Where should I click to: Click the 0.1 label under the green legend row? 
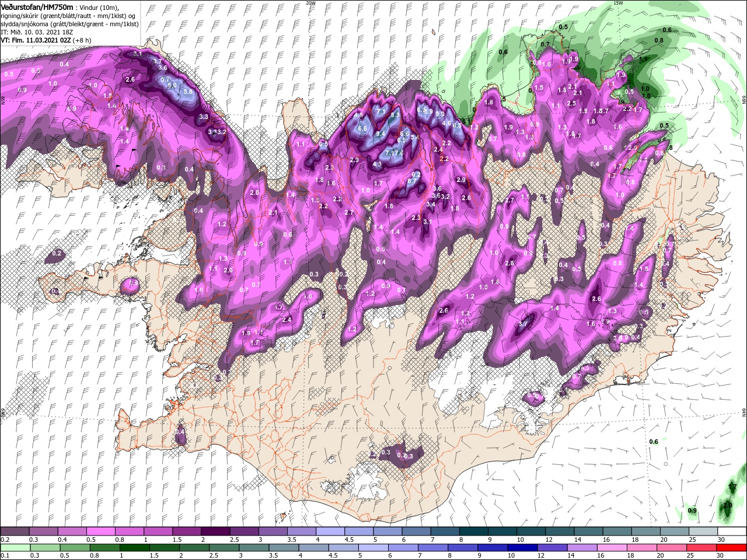click(x=4, y=555)
